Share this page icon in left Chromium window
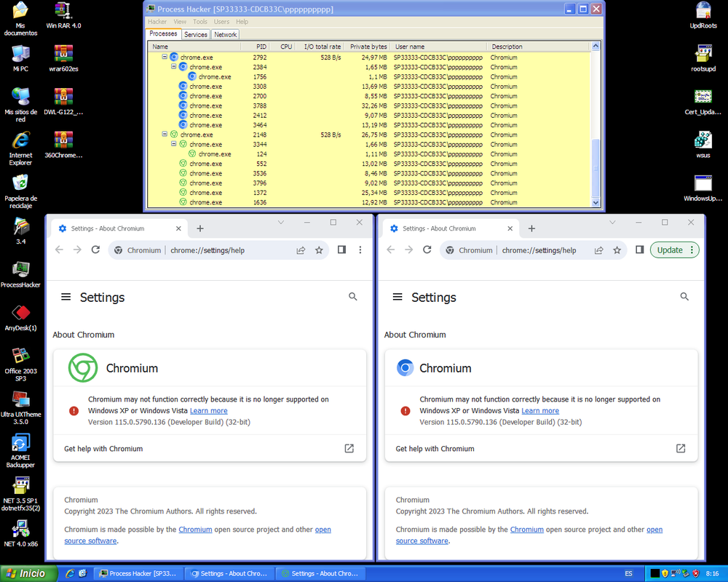728x582 pixels. pyautogui.click(x=301, y=250)
